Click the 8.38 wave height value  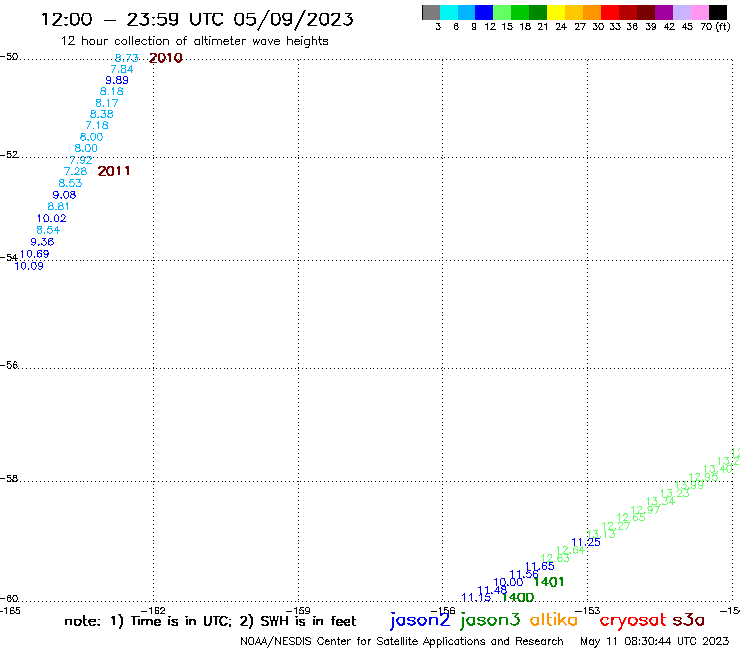pyautogui.click(x=101, y=114)
